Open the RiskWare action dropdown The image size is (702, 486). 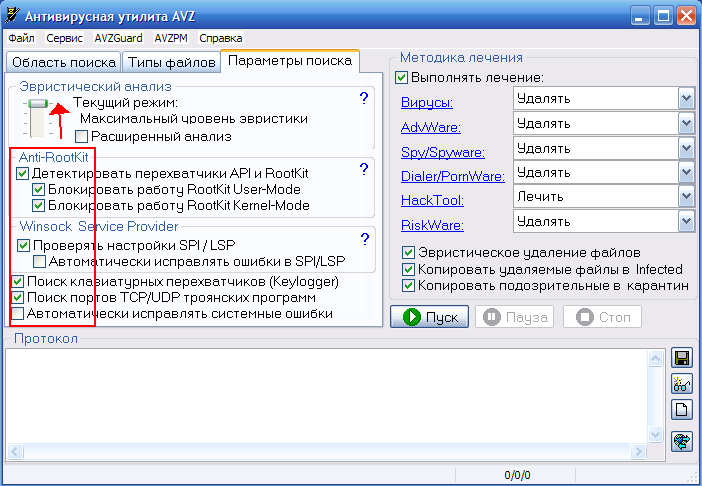686,222
